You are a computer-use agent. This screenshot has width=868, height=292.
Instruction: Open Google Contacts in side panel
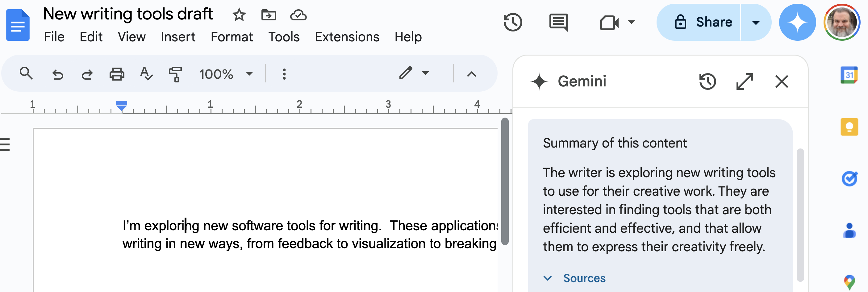coord(849,230)
